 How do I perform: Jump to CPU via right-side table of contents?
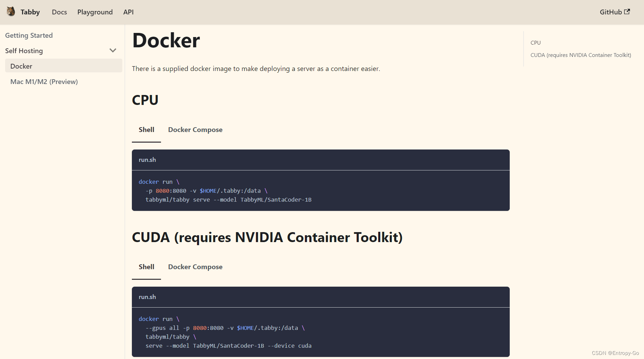coord(535,43)
